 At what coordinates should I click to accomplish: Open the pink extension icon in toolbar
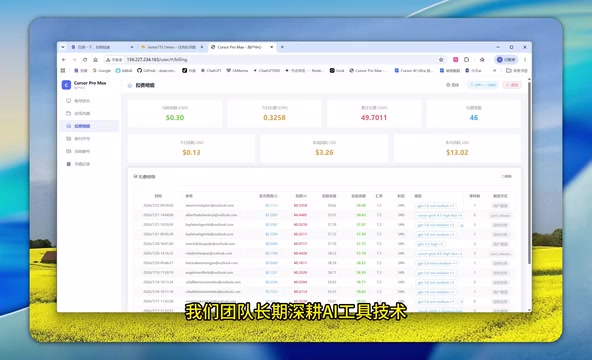[x=456, y=60]
